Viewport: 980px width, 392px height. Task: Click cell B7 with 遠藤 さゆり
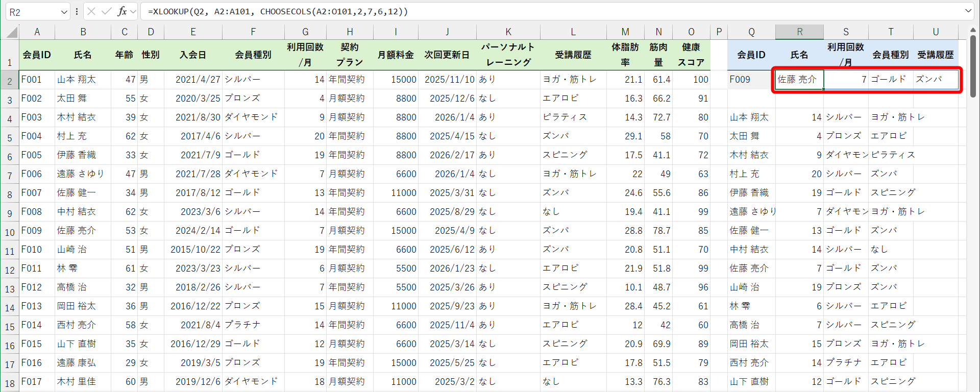83,174
